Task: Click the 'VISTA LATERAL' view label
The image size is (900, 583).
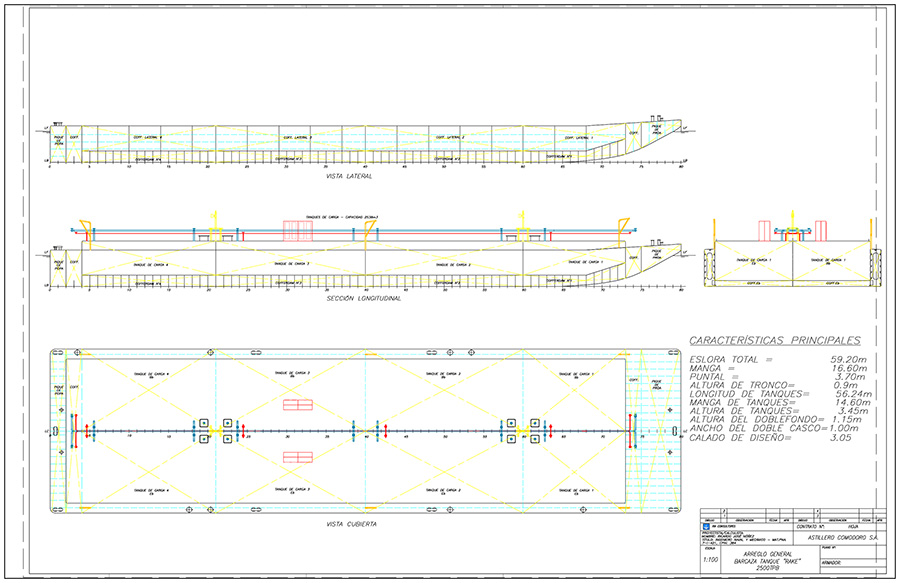Action: 349,176
